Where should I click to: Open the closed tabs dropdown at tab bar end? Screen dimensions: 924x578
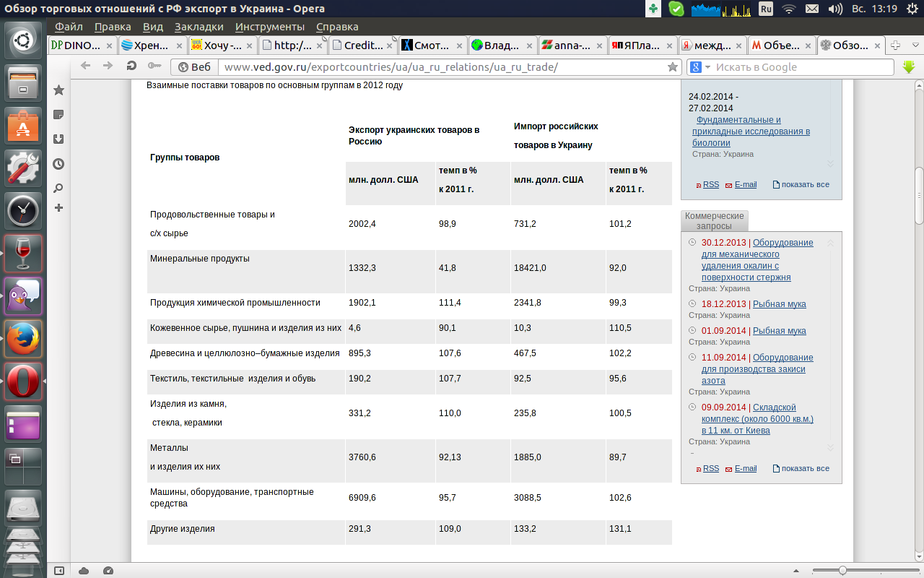pos(915,45)
